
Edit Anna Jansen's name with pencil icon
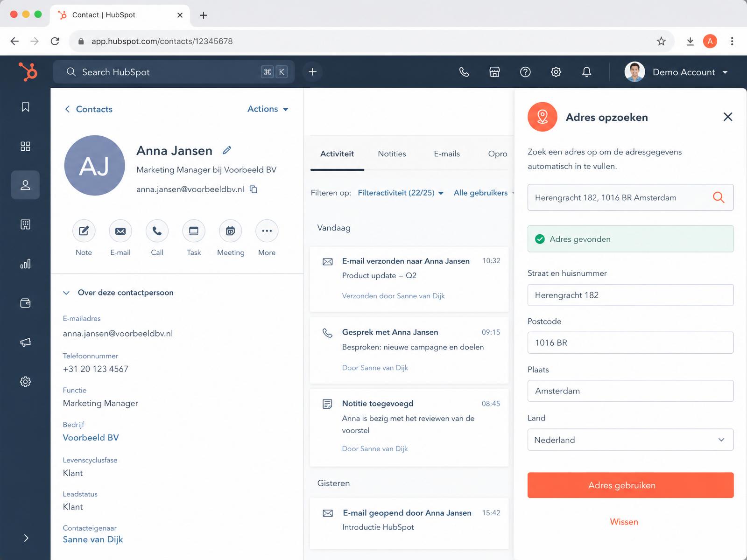(227, 150)
